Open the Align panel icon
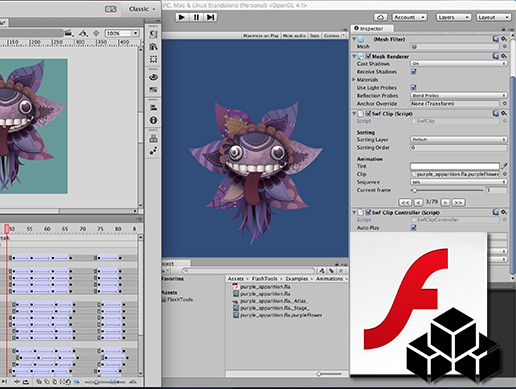516x389 pixels. point(153,108)
